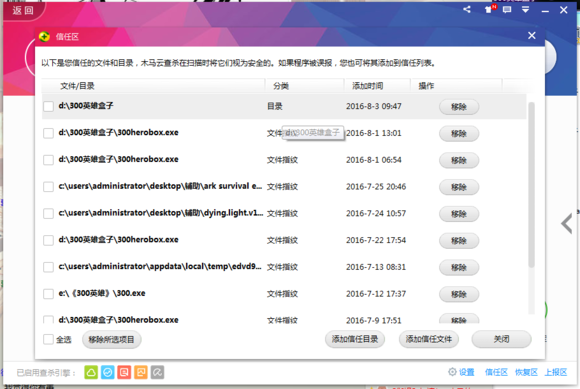Viewport: 580px width, 389px height.
Task: Select the e:\《300英雄》\300.exe path text
Action: click(102, 293)
